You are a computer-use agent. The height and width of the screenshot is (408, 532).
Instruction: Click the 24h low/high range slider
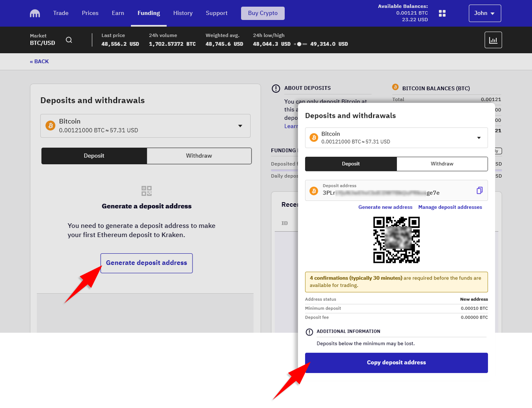point(300,44)
